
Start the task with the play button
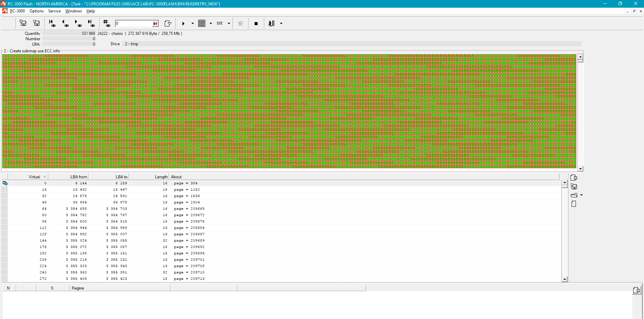183,23
